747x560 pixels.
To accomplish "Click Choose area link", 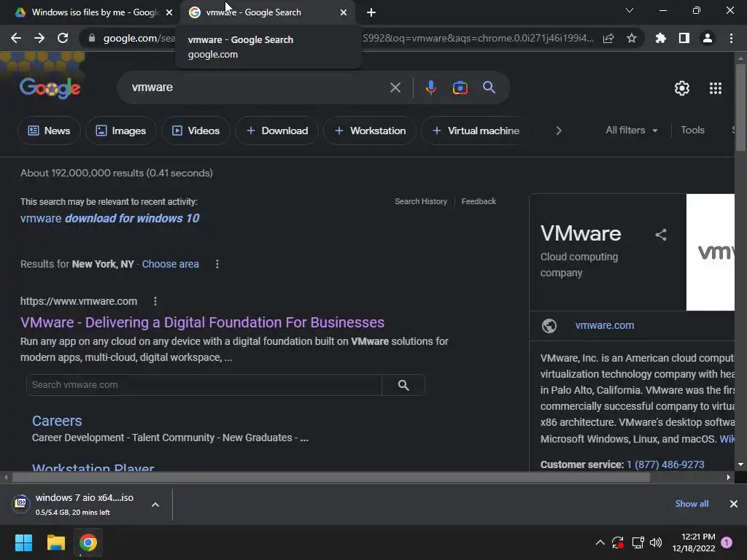I will [170, 264].
